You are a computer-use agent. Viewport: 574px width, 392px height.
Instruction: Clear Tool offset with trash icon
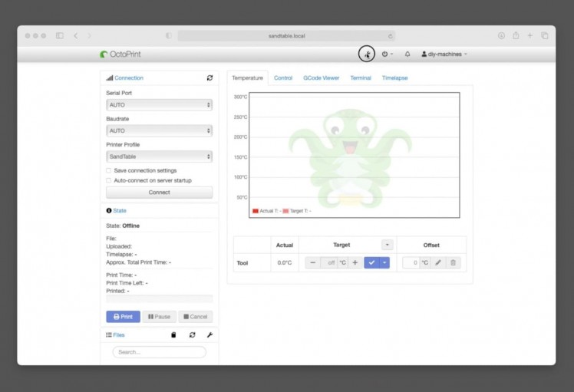pos(453,263)
